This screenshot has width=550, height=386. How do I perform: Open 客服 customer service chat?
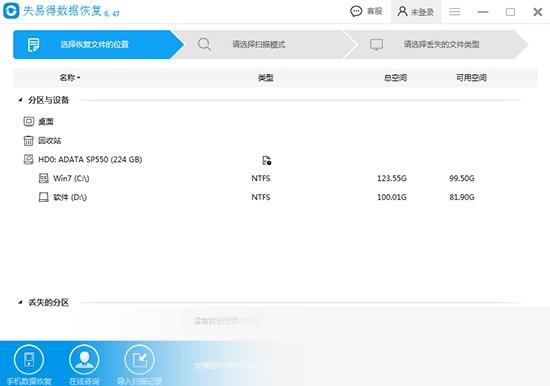(366, 12)
